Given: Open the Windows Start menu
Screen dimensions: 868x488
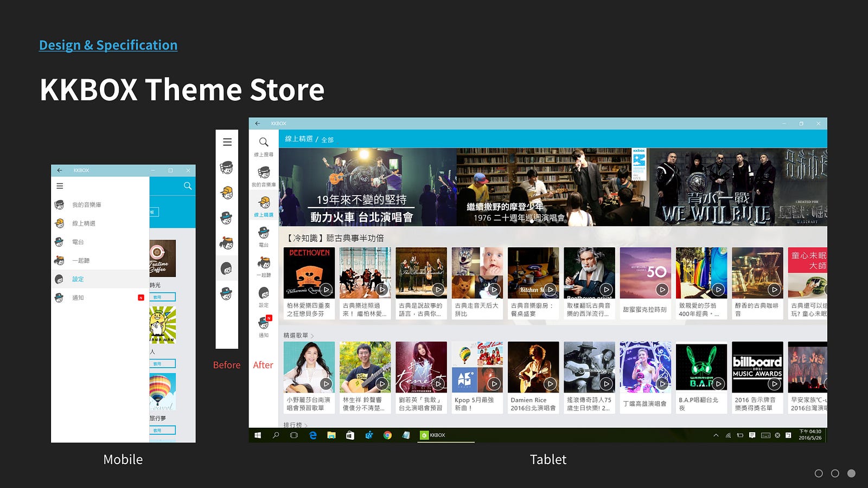Looking at the screenshot, I should [x=258, y=435].
